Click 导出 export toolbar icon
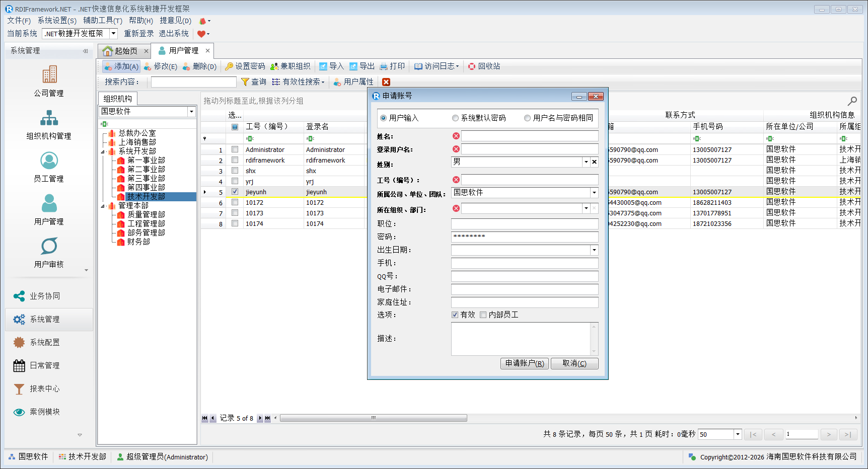The width and height of the screenshot is (868, 469). (353, 66)
